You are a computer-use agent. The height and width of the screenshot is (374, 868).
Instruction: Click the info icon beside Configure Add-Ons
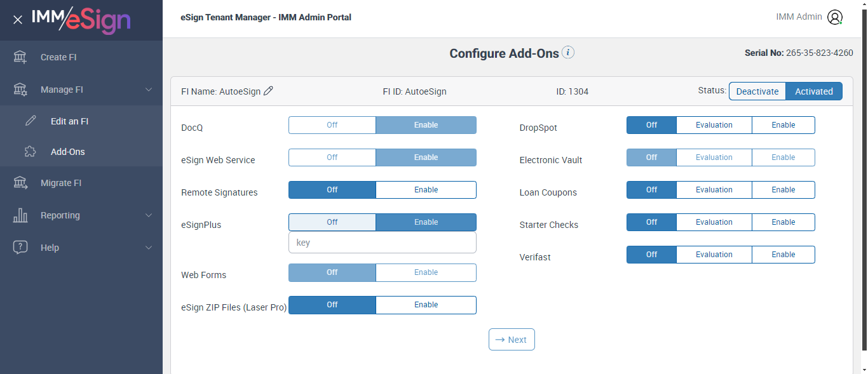568,53
